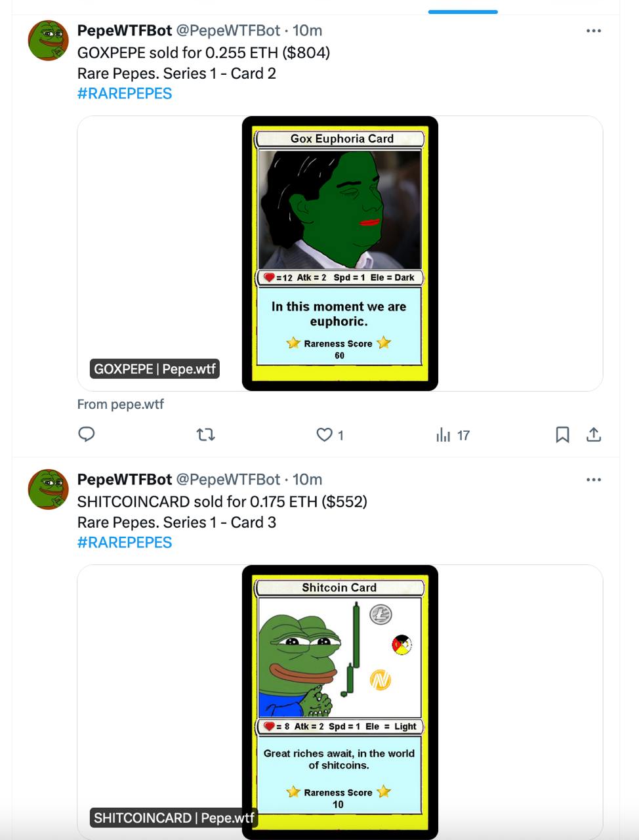Bookmark the GOXPEPE sale tweet
Screen dimensions: 639x840
pos(562,434)
